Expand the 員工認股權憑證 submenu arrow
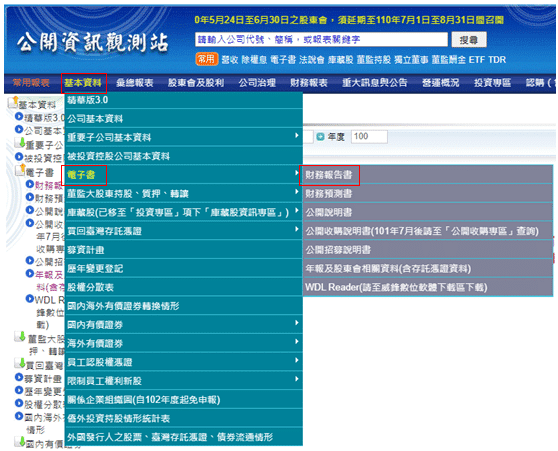Viewport: 558px width, 451px height. (296, 361)
